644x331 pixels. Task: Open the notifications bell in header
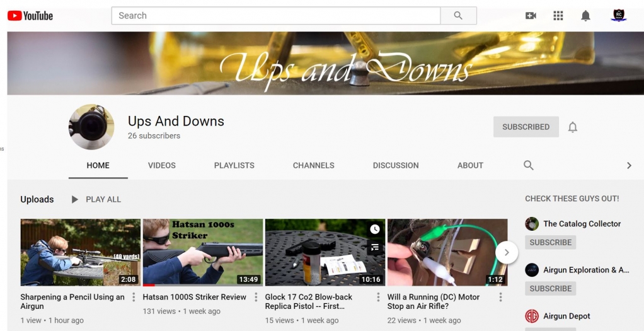585,16
